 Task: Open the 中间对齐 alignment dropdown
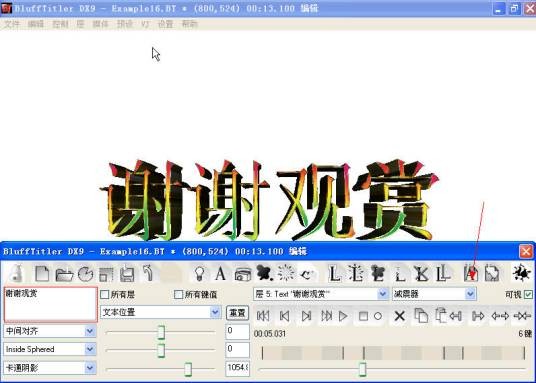pyautogui.click(x=50, y=331)
